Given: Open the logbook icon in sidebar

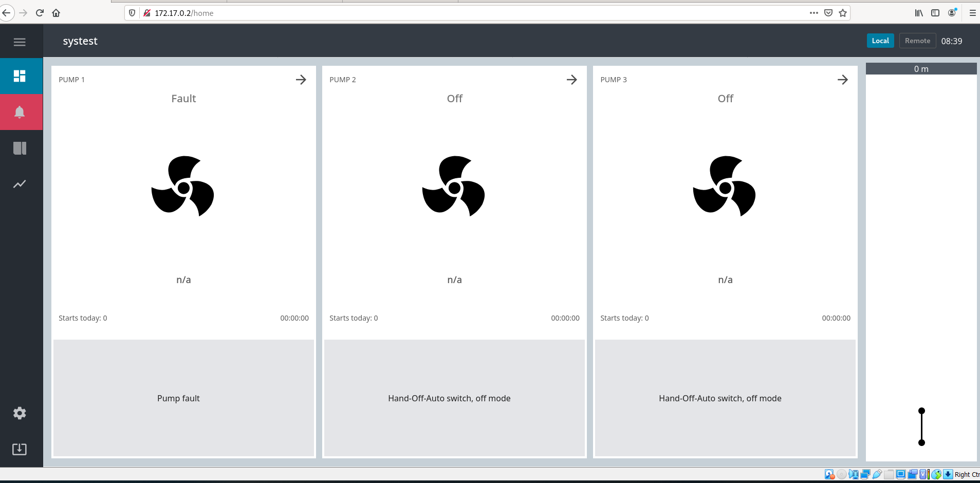Looking at the screenshot, I should (x=20, y=148).
